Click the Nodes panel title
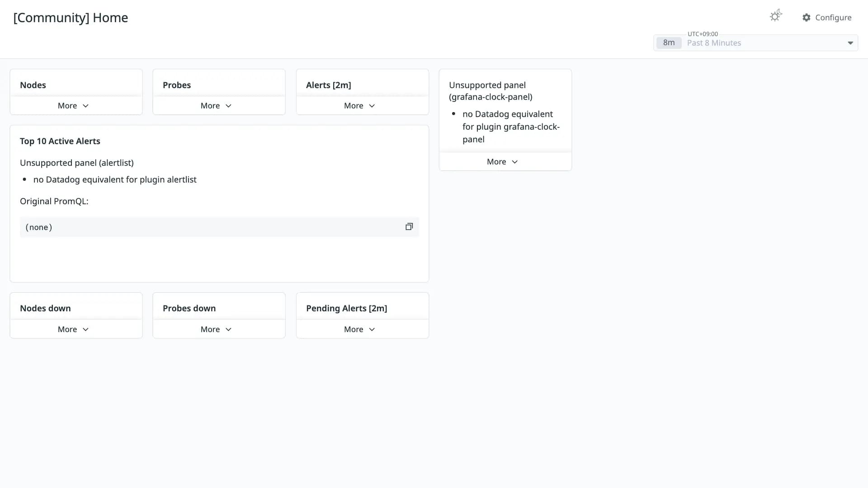 coord(33,85)
